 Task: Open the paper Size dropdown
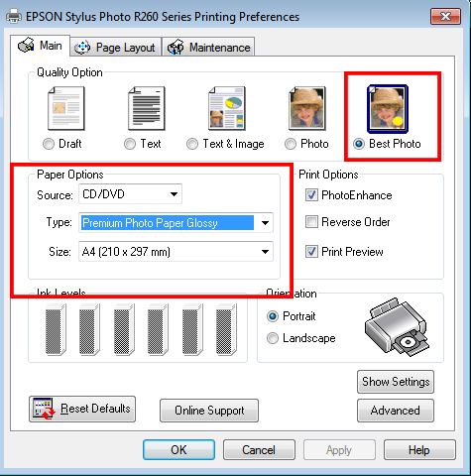(176, 252)
